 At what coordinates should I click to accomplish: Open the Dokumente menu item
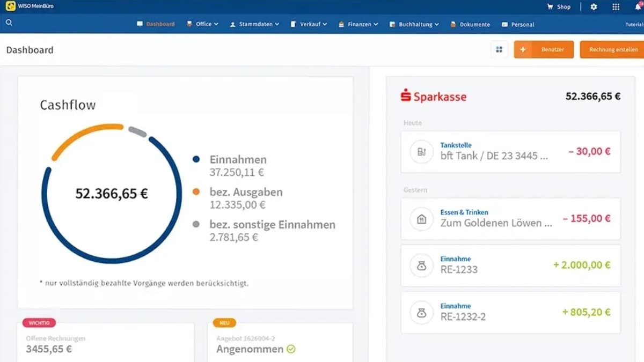[470, 24]
